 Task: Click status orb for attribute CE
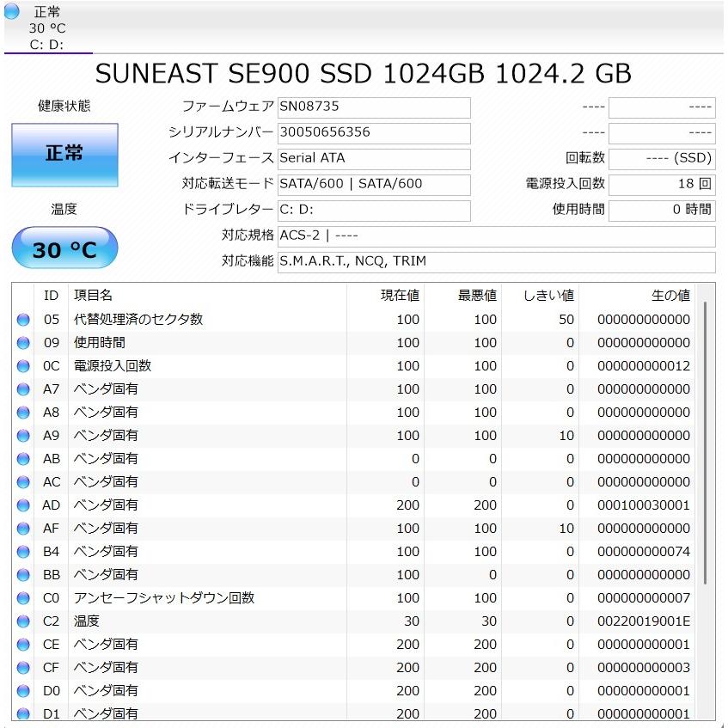[23, 645]
